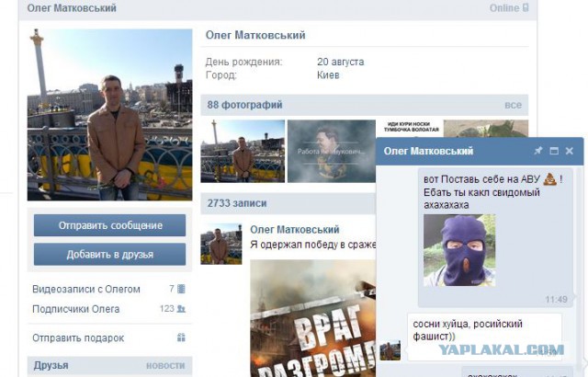This screenshot has width=588, height=377.
Task: Maximize the Олег Матковський chat popup
Action: 554,151
